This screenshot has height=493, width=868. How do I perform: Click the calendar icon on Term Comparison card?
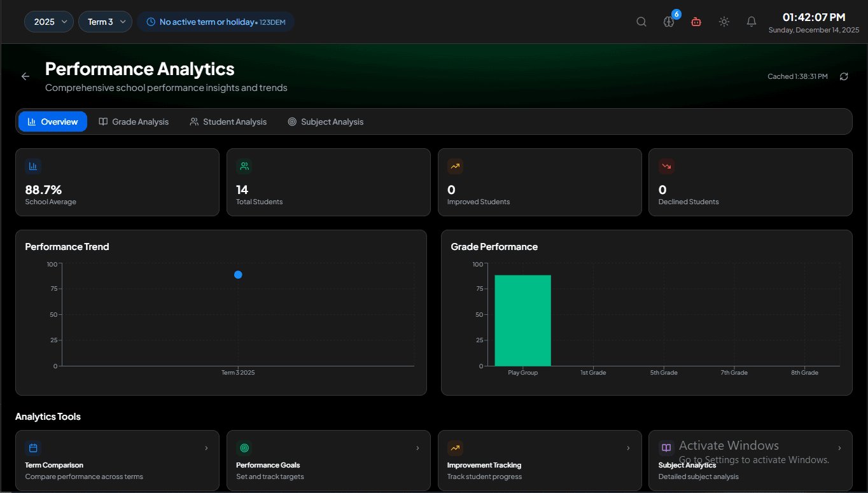click(x=32, y=448)
